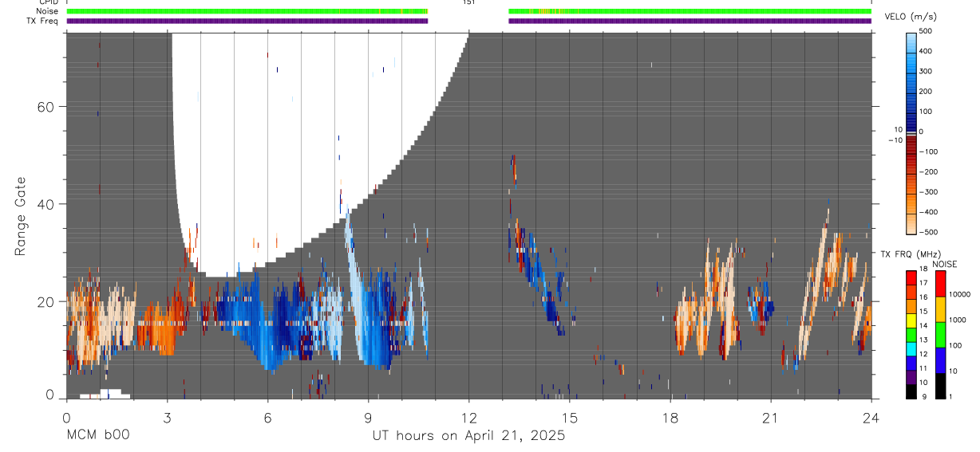Click the 11 label on TX FRQ scale
980x452 pixels.
point(923,368)
